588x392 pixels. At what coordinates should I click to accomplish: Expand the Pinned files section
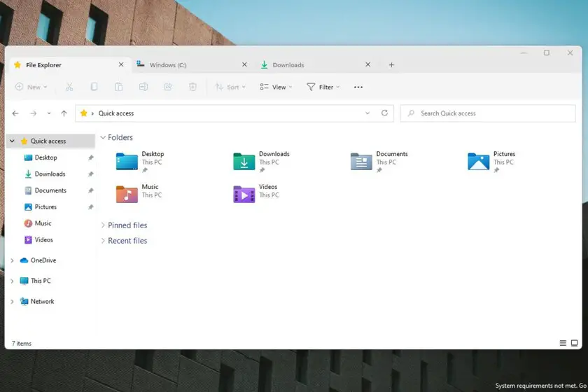103,225
